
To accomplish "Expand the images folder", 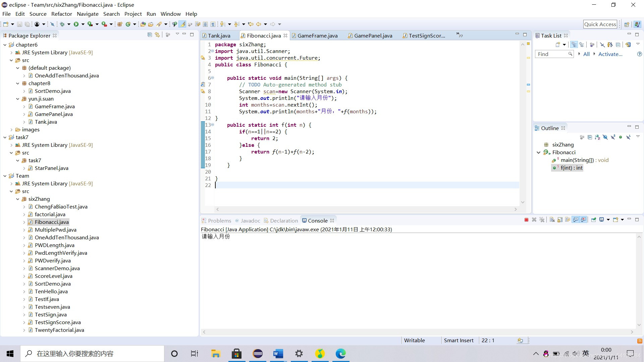I will click(x=11, y=129).
